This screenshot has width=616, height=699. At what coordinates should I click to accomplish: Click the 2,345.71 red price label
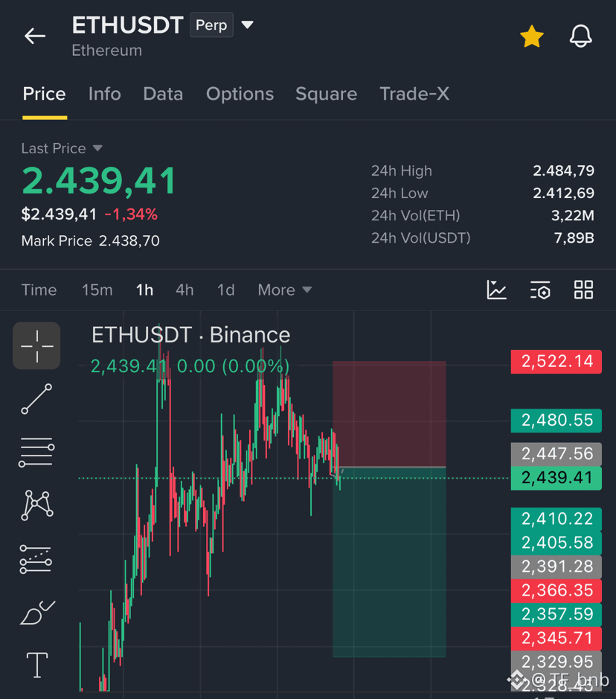point(556,639)
